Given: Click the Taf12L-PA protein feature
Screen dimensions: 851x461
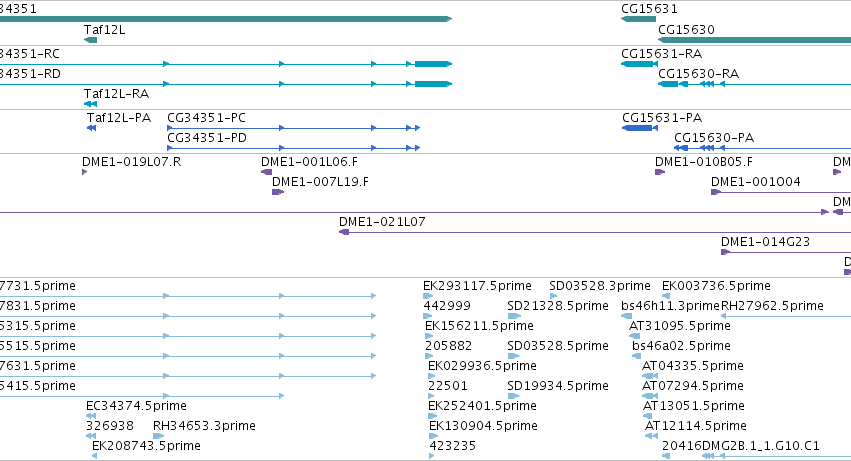Looking at the screenshot, I should pyautogui.click(x=91, y=128).
